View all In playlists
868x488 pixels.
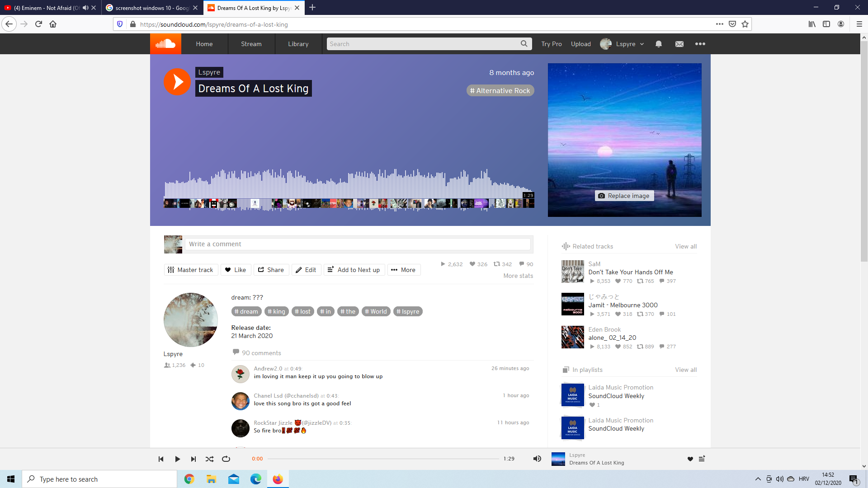[686, 370]
